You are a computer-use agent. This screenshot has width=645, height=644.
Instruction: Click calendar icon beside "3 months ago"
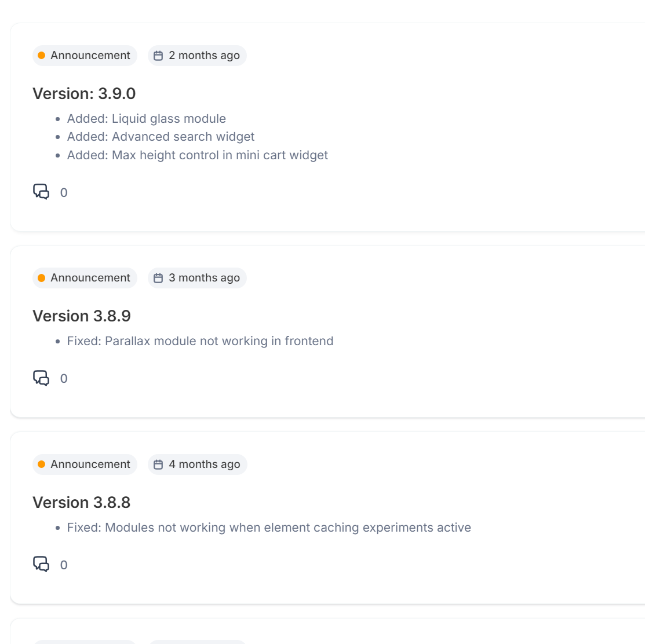coord(158,278)
